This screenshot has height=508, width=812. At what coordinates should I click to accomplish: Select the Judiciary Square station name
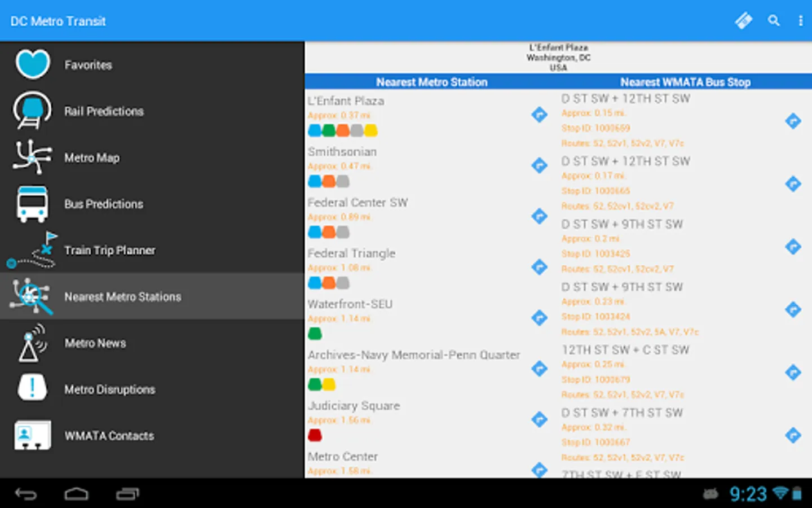tap(354, 406)
